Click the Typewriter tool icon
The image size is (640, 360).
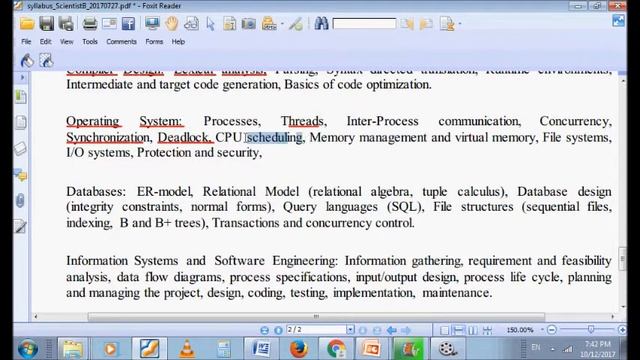point(269,24)
